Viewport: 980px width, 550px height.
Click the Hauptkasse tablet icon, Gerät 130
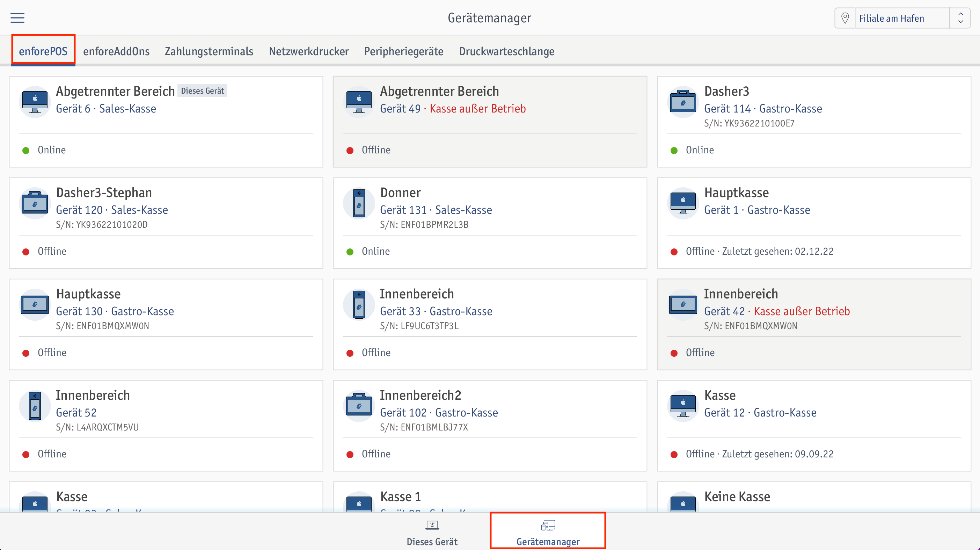(x=35, y=304)
